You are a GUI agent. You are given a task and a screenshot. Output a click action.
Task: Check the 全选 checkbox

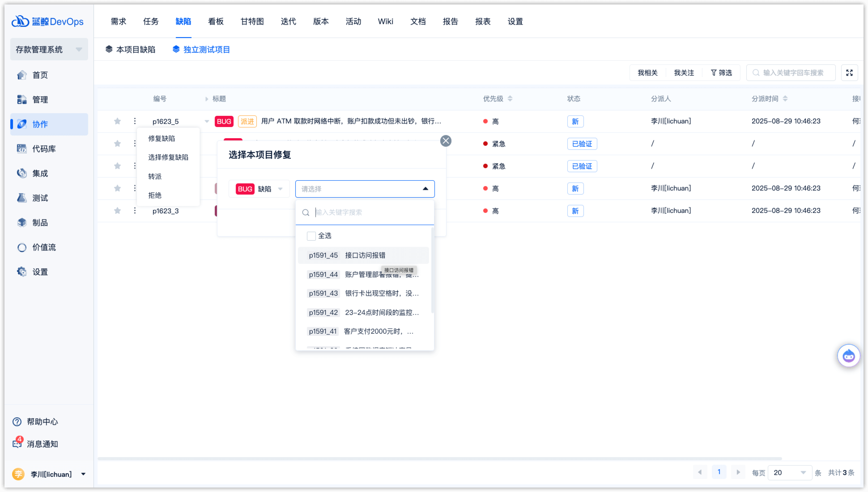[x=311, y=236]
